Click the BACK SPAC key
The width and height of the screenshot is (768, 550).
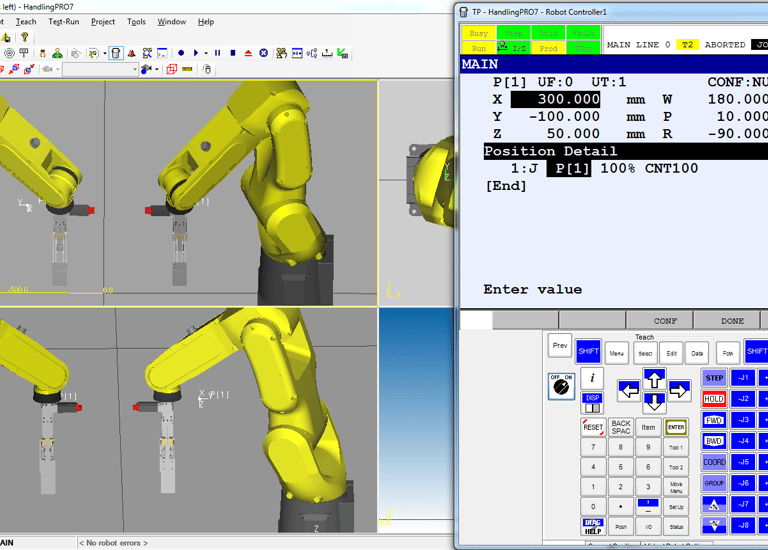(621, 427)
